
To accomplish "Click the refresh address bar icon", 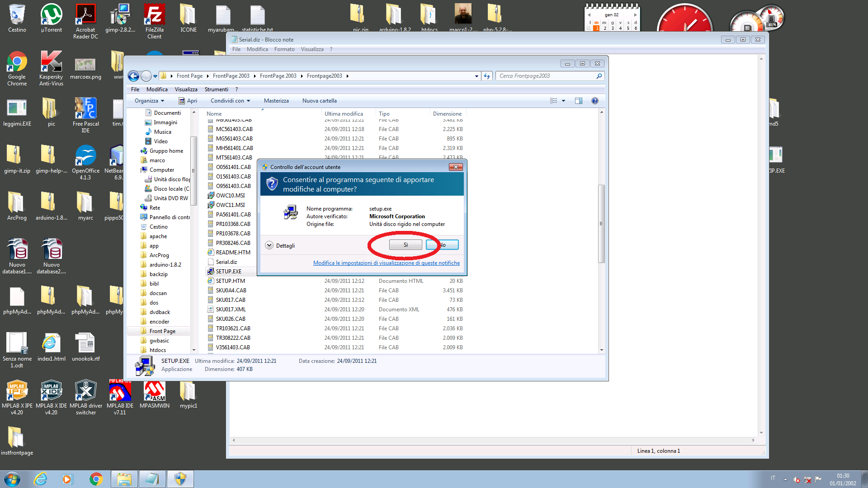I will (487, 76).
